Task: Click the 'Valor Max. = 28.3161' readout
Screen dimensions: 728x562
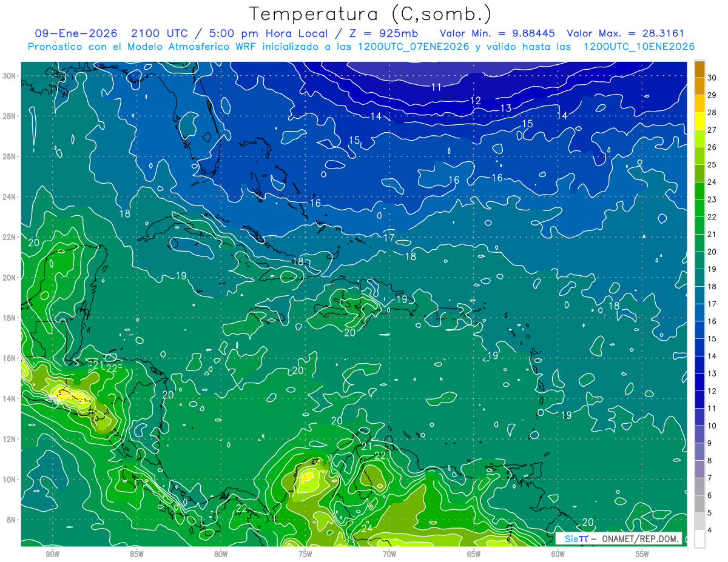Action: click(x=625, y=33)
